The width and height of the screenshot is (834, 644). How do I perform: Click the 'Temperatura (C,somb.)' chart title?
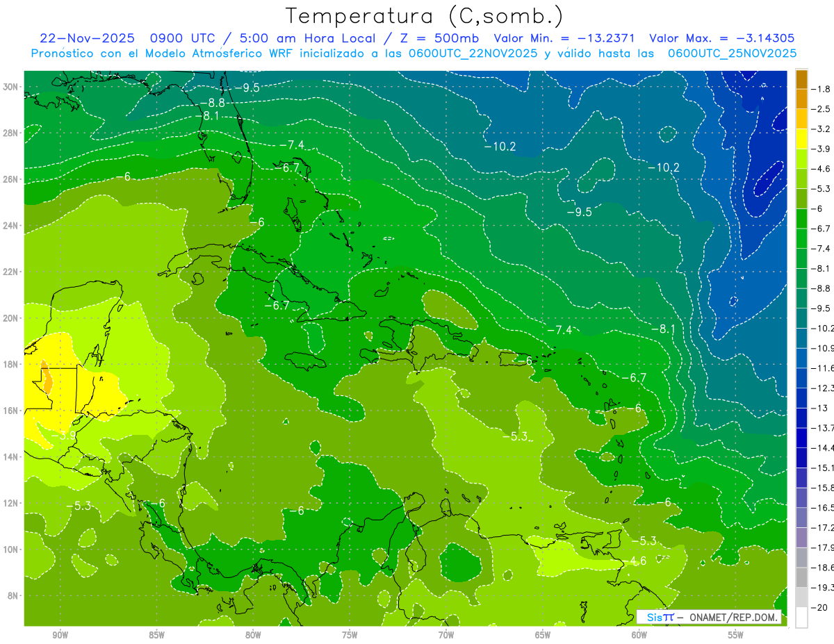tap(424, 17)
